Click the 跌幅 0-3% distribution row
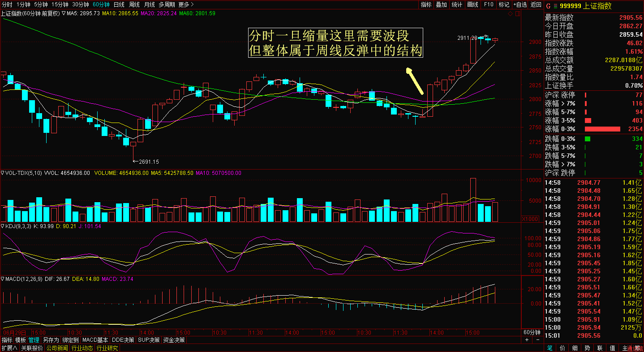The height and width of the screenshot is (352, 644). [x=593, y=139]
